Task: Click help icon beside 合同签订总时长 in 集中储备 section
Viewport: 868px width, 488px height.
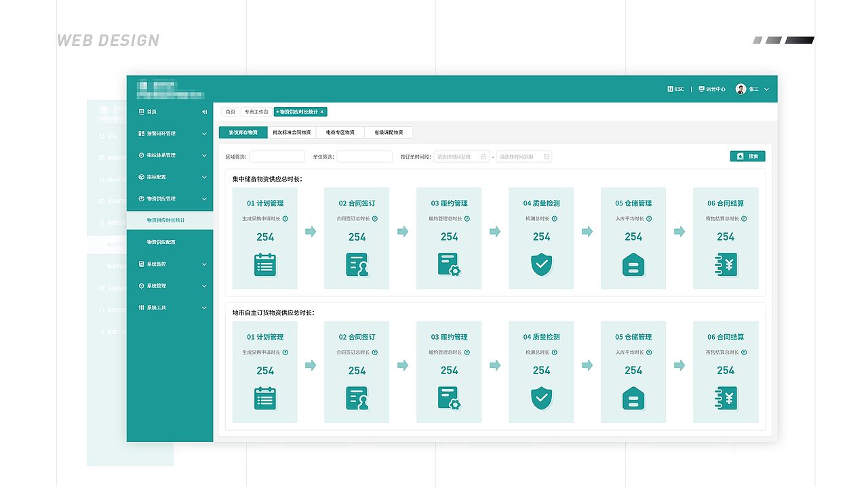Action: (x=375, y=219)
